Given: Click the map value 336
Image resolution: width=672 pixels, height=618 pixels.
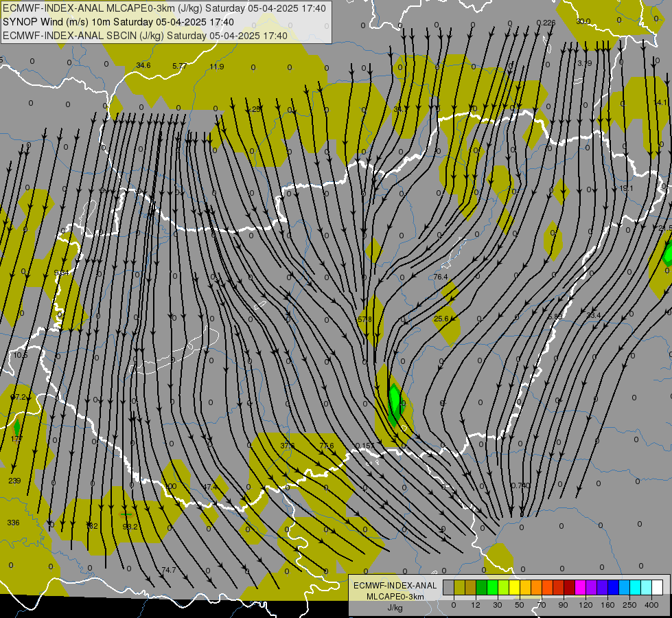Looking at the screenshot, I should click(13, 523).
